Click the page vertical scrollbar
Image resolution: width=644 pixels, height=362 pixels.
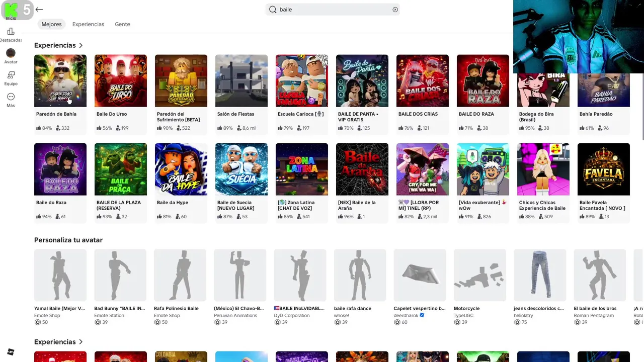(x=642, y=106)
